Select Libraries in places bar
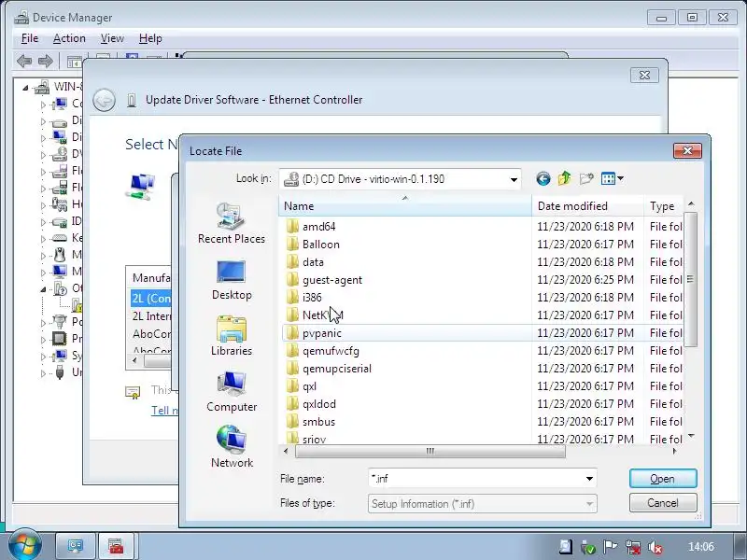Image resolution: width=747 pixels, height=560 pixels. [232, 336]
